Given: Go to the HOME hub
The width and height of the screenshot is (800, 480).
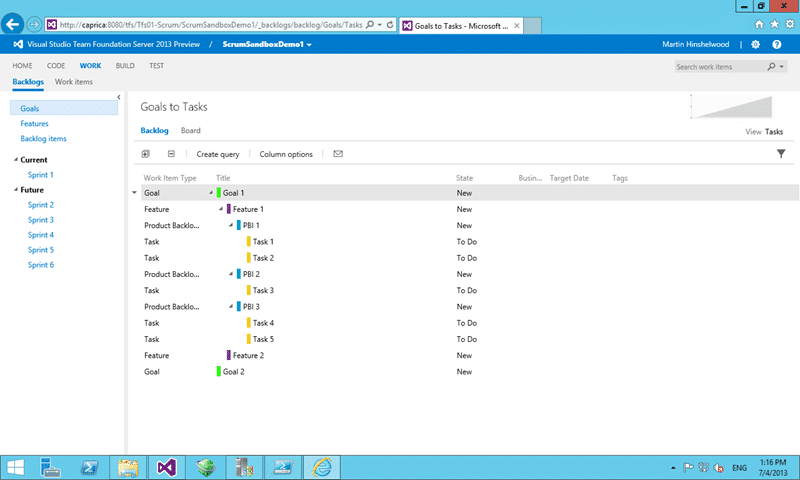Looking at the screenshot, I should [22, 66].
